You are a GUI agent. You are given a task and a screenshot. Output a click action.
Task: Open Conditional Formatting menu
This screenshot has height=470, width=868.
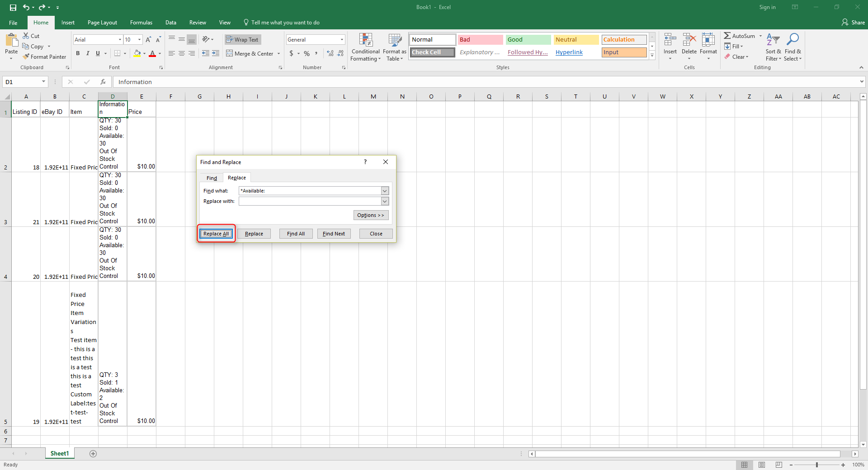[x=366, y=47]
